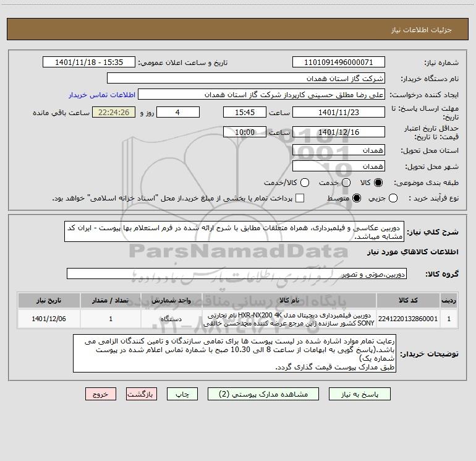Click the شماره نیاز number field
This screenshot has height=461, width=476.
tap(339, 62)
